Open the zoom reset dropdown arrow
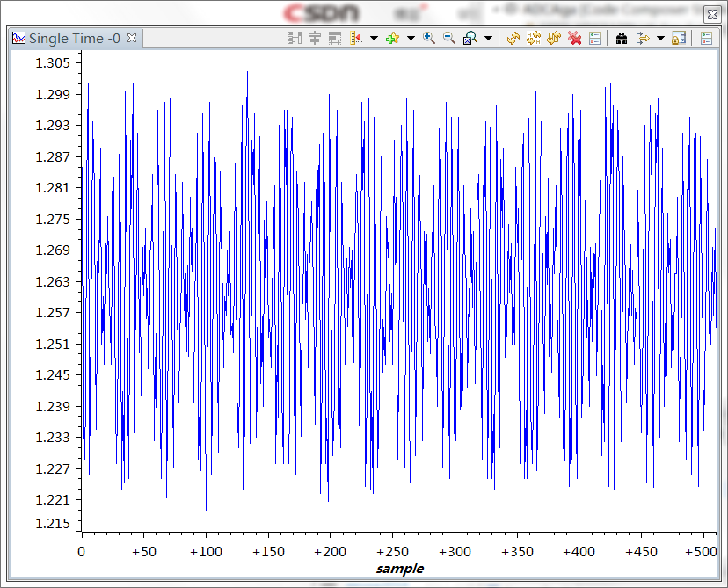This screenshot has height=588, width=728. pos(488,38)
